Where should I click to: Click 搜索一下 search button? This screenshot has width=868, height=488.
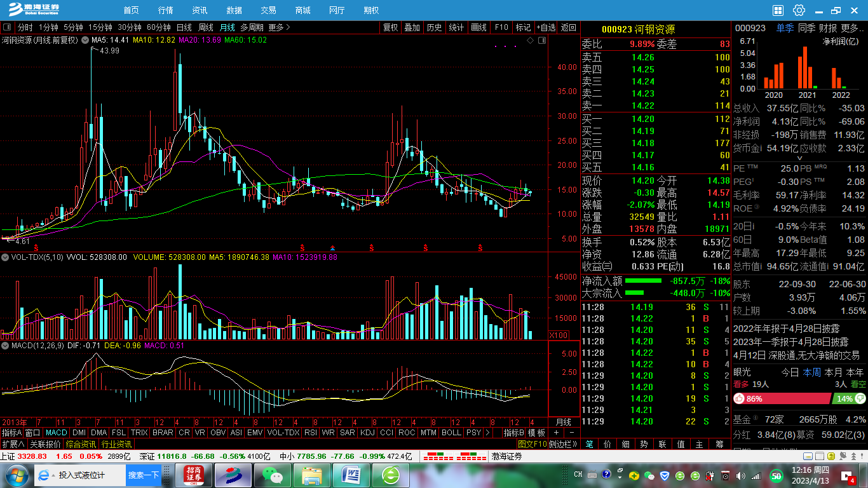point(144,475)
